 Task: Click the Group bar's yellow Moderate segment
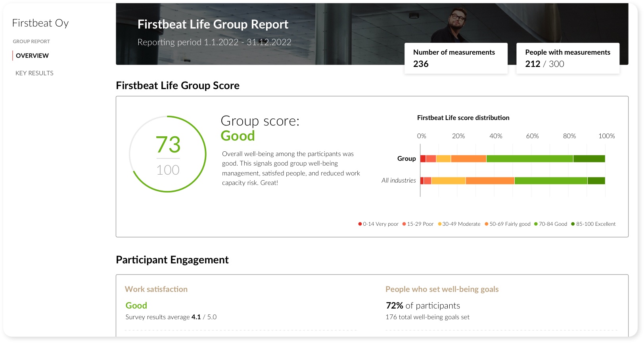443,159
